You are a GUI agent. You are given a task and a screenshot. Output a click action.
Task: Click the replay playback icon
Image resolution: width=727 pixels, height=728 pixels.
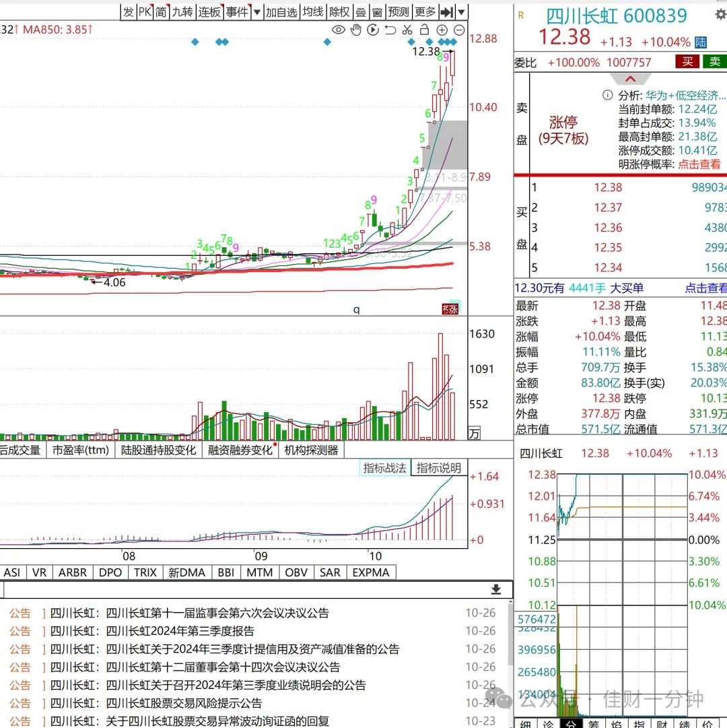coord(373,30)
